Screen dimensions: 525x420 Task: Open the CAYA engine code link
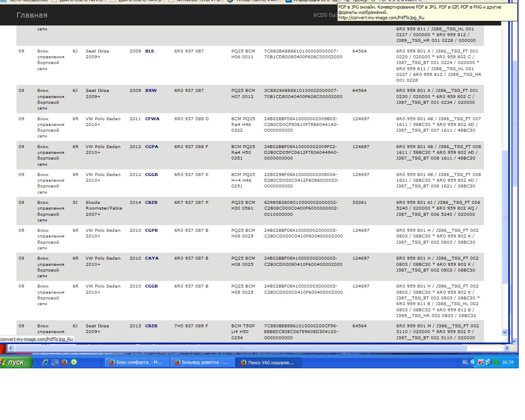click(x=152, y=258)
